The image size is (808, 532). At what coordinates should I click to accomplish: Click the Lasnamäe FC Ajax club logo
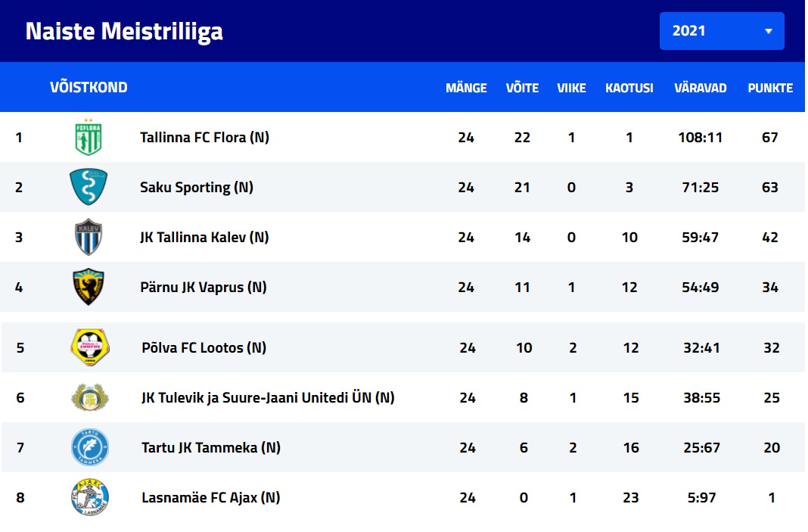(90, 497)
